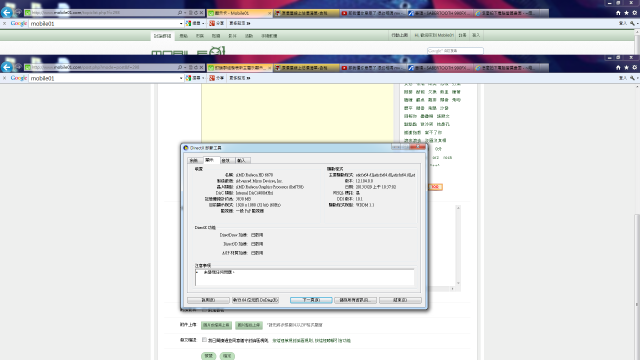Go back in the front browser window
The width and height of the screenshot is (640, 360).
tap(7, 67)
